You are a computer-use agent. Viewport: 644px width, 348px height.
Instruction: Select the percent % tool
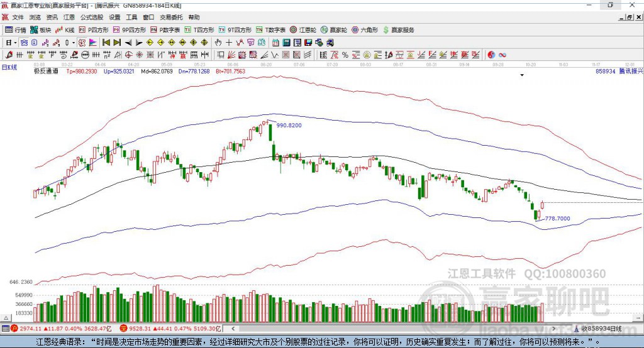345,55
